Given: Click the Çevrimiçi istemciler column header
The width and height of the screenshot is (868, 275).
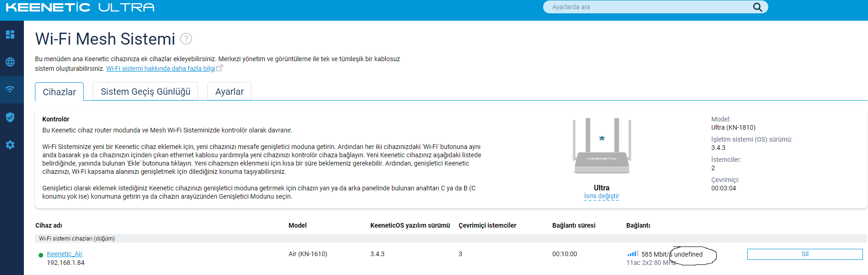Looking at the screenshot, I should coord(487,225).
